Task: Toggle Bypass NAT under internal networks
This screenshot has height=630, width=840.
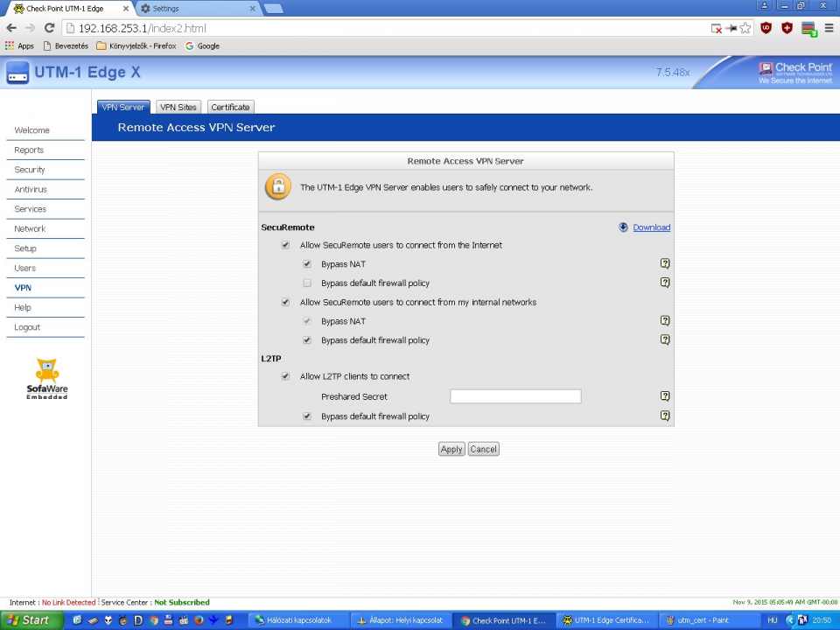Action: point(307,321)
